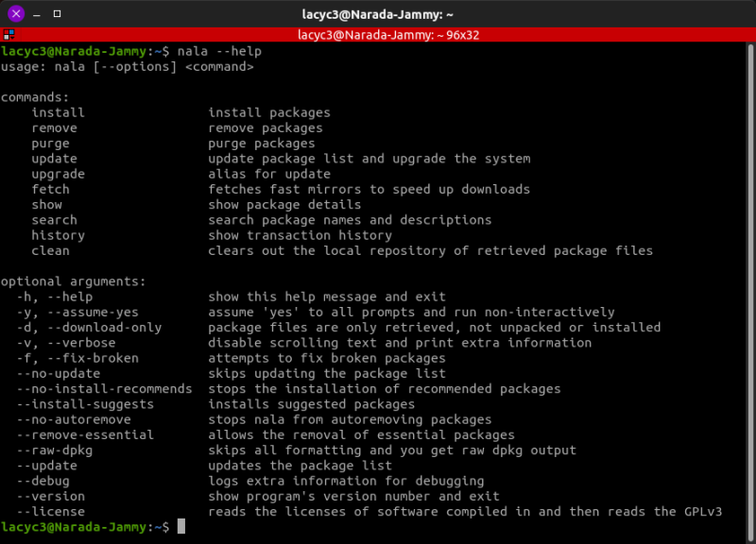Click the red Terminator pane title bar

point(378,35)
